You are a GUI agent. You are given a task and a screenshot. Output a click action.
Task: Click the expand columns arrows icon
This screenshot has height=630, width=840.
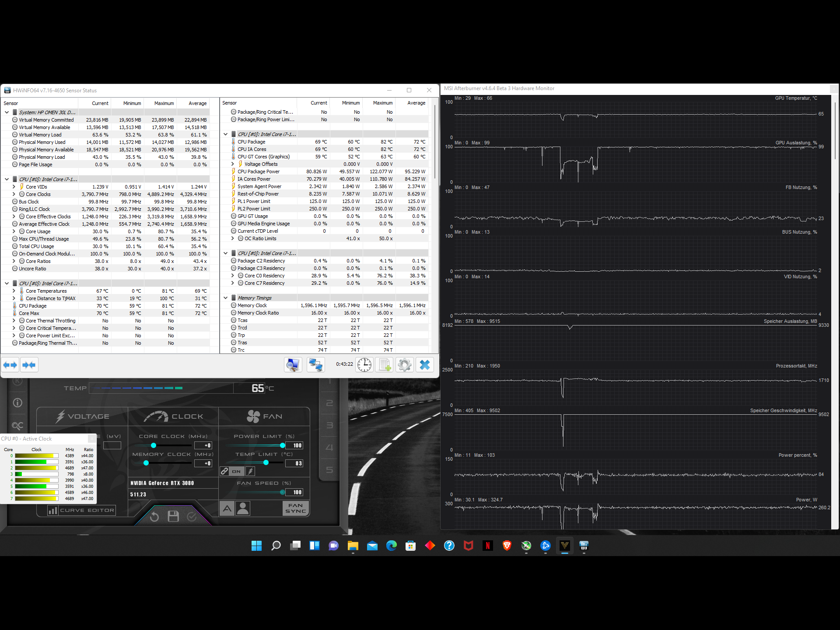pyautogui.click(x=10, y=365)
